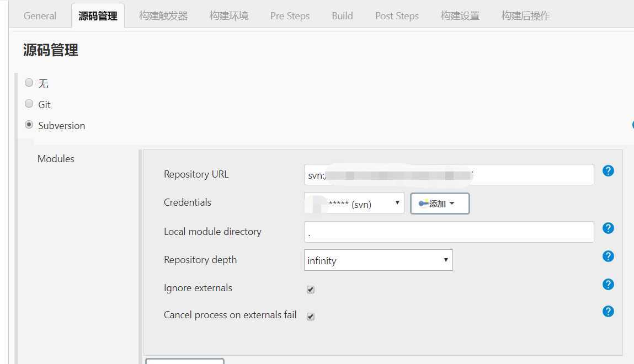
Task: Toggle Cancel process on externals fail checkbox
Action: (311, 317)
